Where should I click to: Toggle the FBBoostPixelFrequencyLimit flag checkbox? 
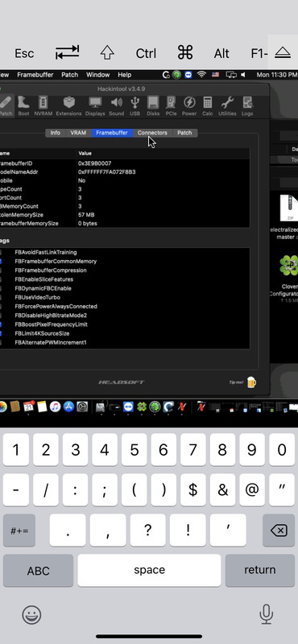point(0,324)
